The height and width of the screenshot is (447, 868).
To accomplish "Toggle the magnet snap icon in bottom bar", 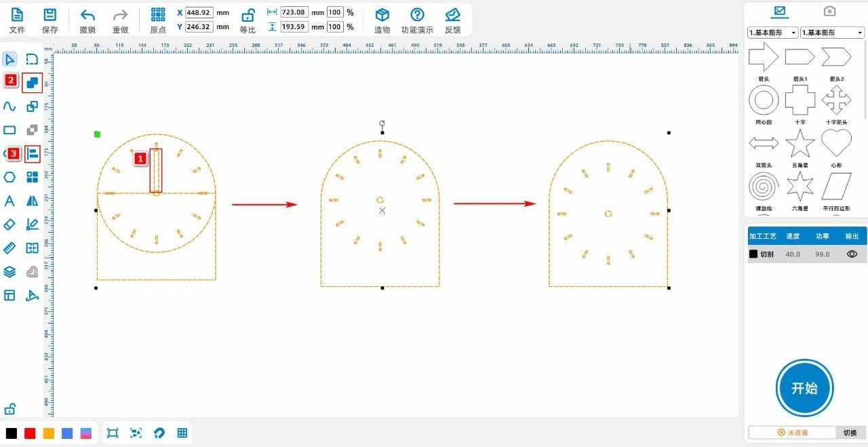I will pyautogui.click(x=159, y=433).
